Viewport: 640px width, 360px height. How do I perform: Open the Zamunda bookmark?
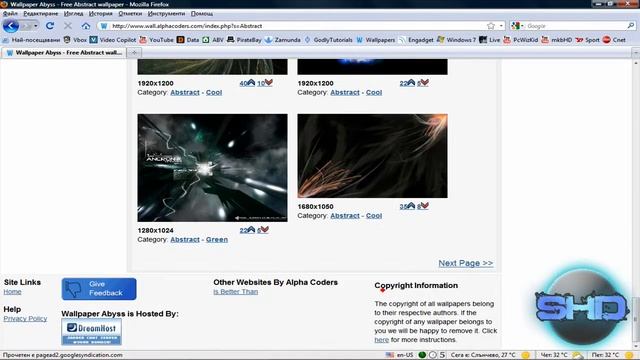coord(283,40)
